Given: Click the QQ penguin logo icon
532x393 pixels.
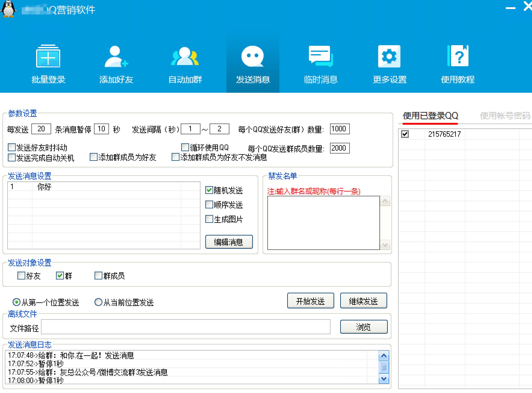Looking at the screenshot, I should click(x=8, y=9).
